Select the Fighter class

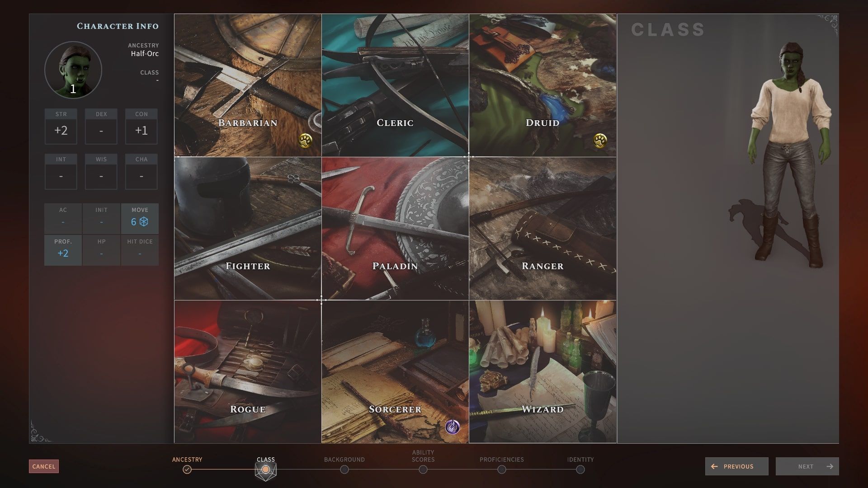247,228
